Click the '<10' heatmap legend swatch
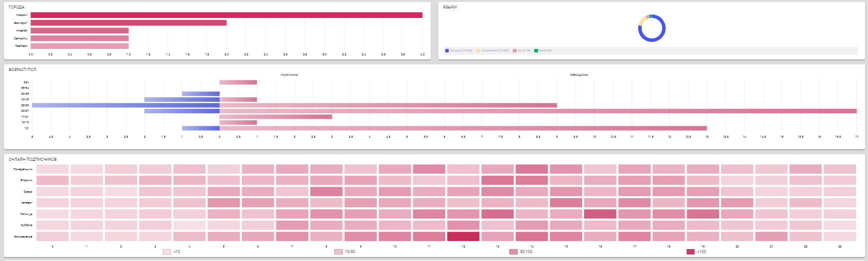Screen dimensions: 868x261 coord(167,252)
